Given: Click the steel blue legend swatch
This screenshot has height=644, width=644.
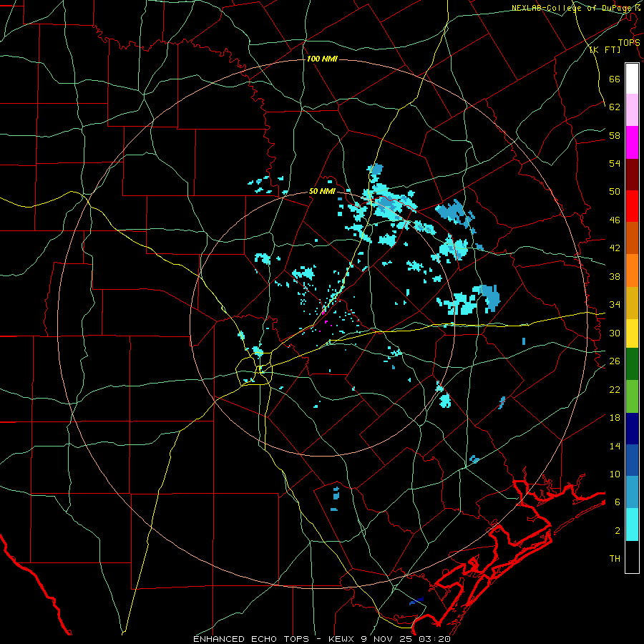Looking at the screenshot, I should pyautogui.click(x=632, y=492).
